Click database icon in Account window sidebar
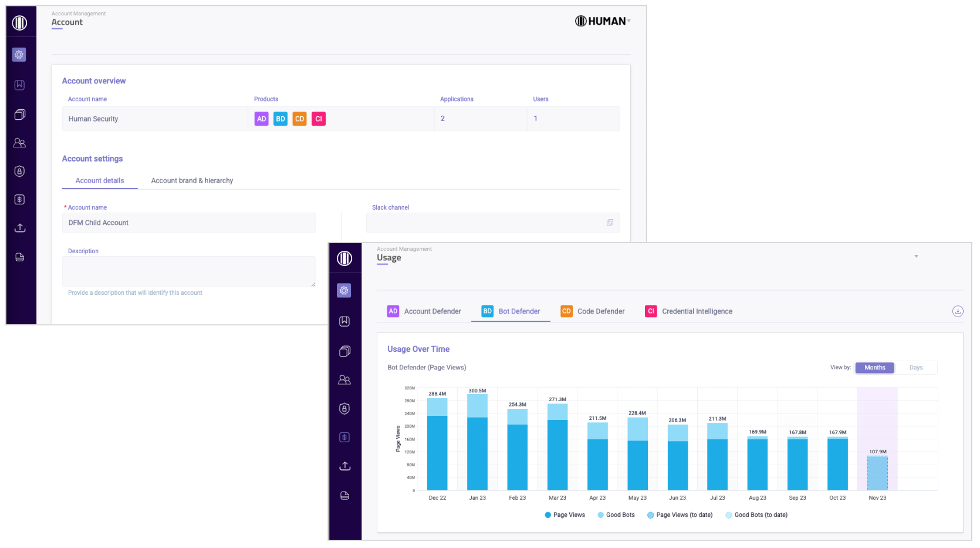 pyautogui.click(x=19, y=257)
